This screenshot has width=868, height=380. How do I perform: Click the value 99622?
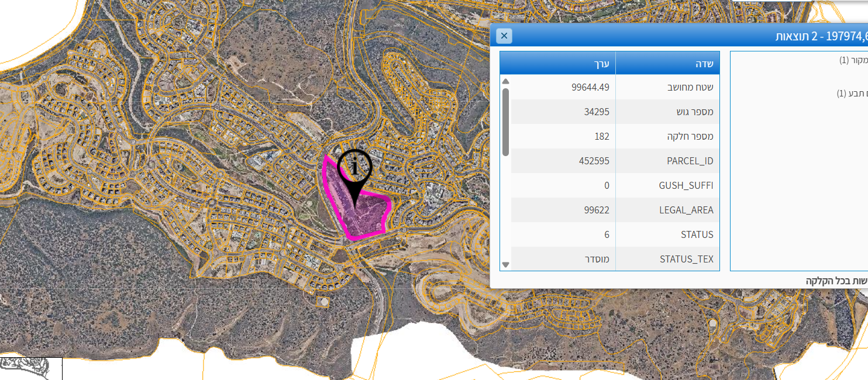597,210
